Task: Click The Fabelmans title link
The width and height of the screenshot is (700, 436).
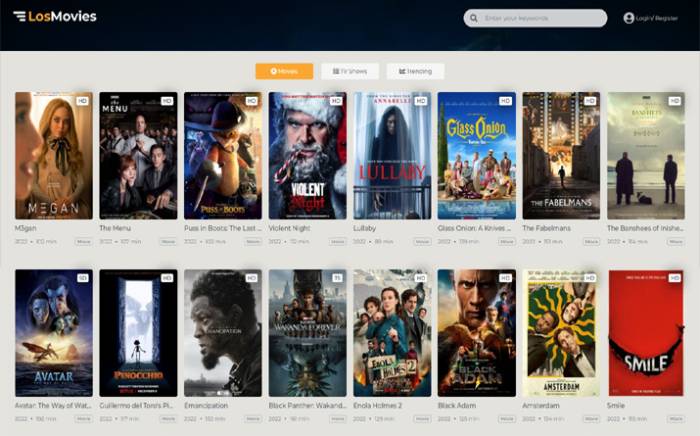Action: (546, 228)
